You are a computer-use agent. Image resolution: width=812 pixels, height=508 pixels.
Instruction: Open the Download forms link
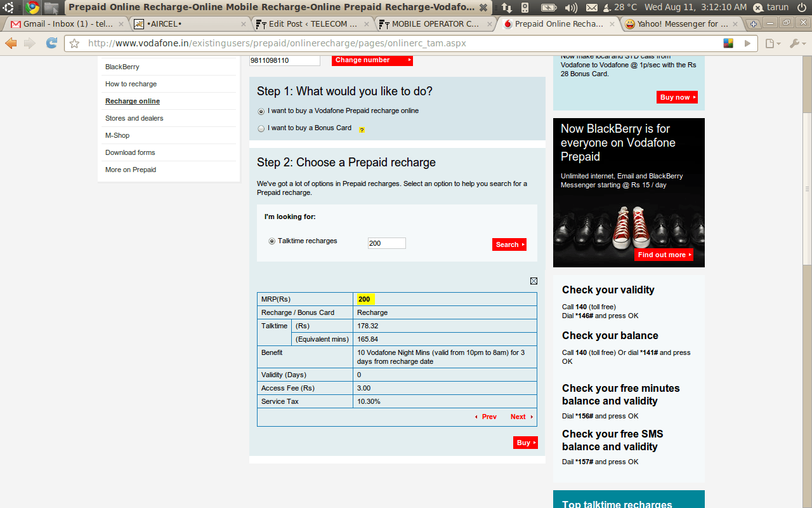pyautogui.click(x=130, y=152)
